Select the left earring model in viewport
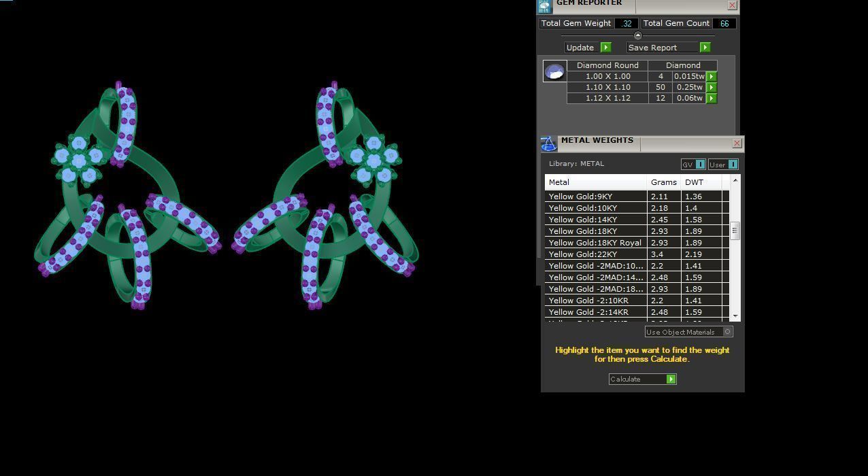This screenshot has width=868, height=476. tap(127, 196)
